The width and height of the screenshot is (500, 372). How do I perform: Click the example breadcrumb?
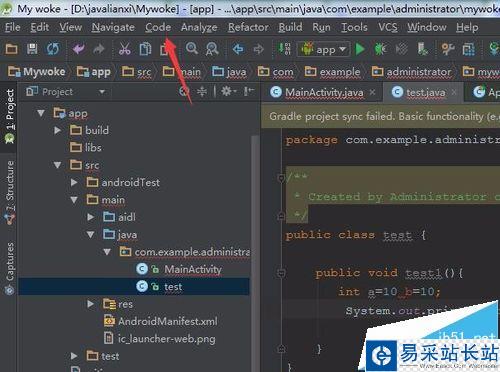(x=333, y=71)
